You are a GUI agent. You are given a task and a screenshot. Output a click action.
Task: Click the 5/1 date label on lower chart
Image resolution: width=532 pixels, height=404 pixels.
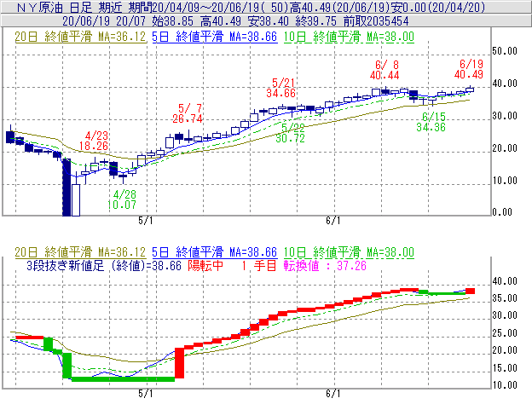click(x=146, y=394)
